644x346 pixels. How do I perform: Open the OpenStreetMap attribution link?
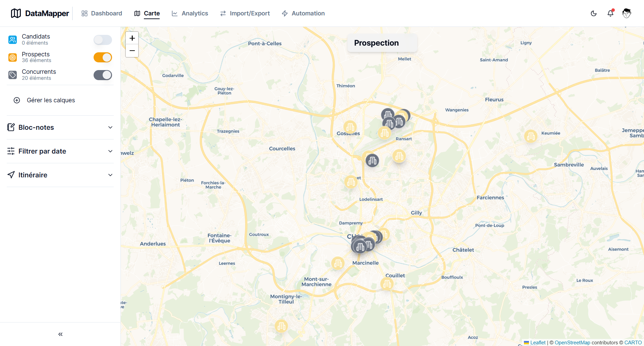click(x=572, y=343)
